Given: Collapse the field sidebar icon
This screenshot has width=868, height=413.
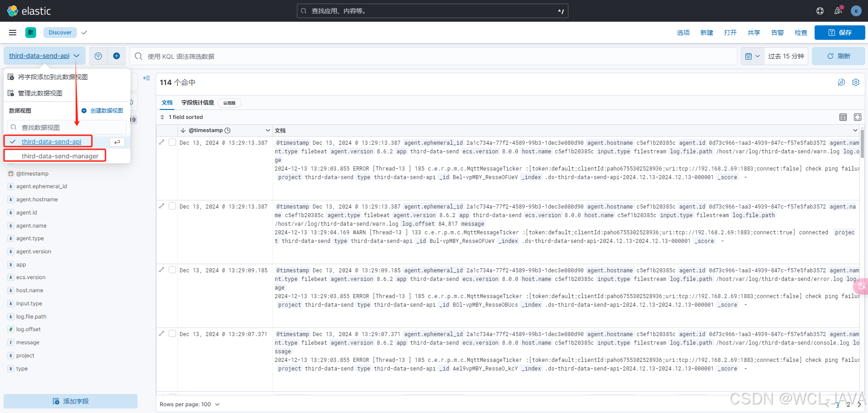Looking at the screenshot, I should (147, 78).
